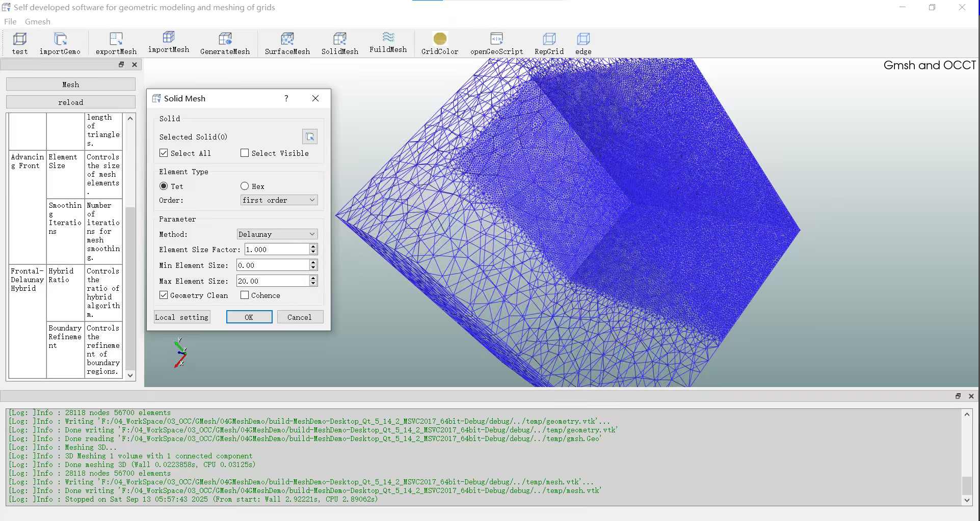The width and height of the screenshot is (980, 521).
Task: Click the SolidMesh toolbar icon
Action: click(339, 39)
